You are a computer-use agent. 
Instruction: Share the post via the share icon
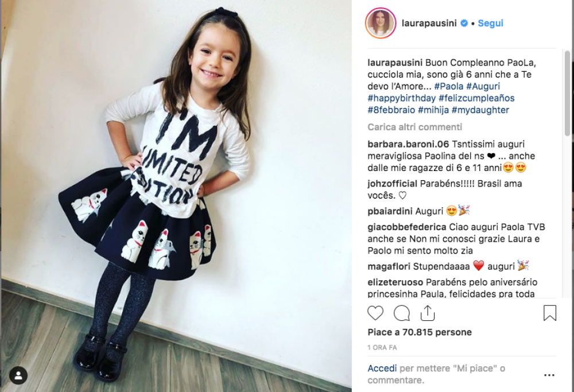pos(428,313)
